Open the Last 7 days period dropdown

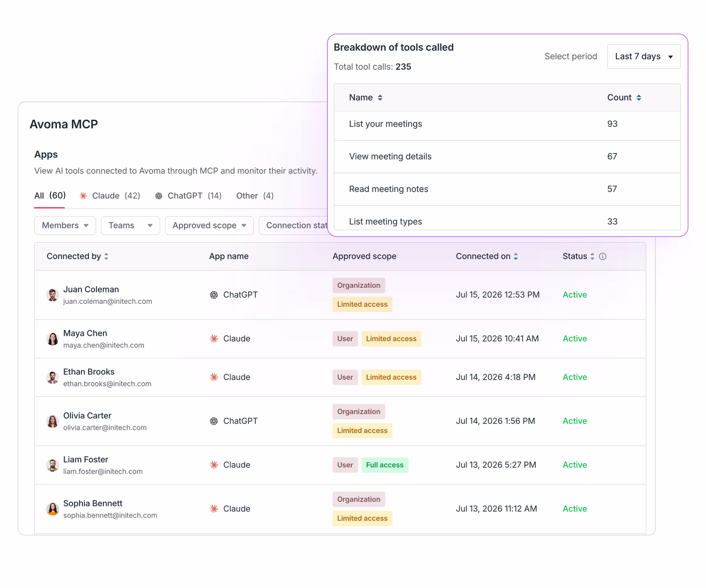tap(644, 56)
